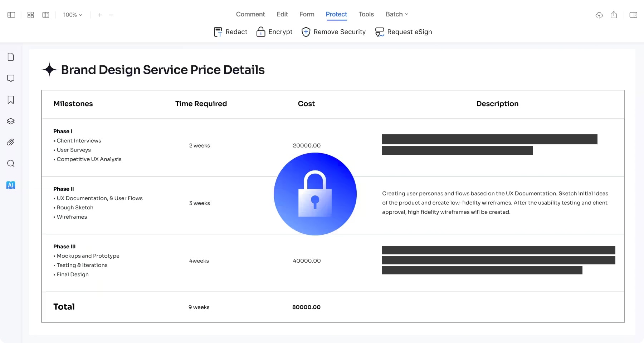Click 'Wireframes' bullet text
The width and height of the screenshot is (644, 343).
pyautogui.click(x=72, y=217)
